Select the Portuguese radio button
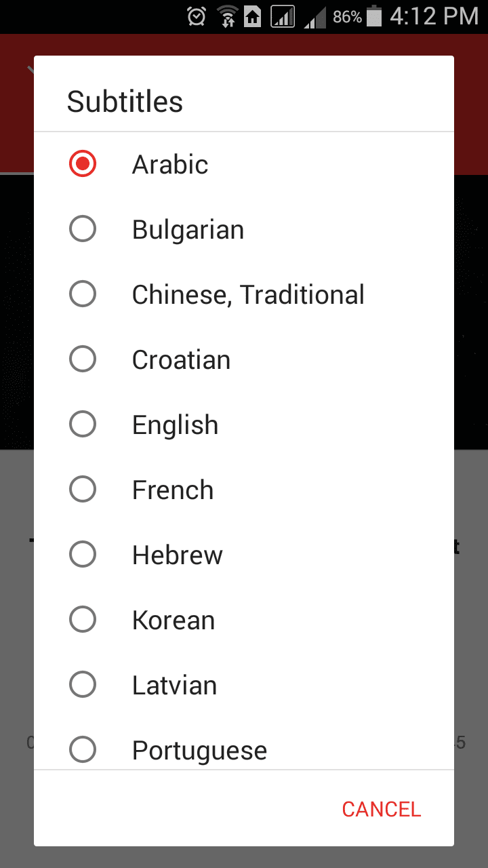The height and width of the screenshot is (868, 488). tap(83, 750)
